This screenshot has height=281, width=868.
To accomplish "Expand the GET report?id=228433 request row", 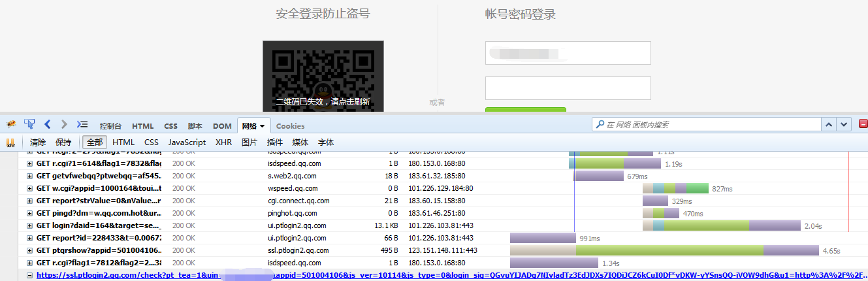I will 29,238.
